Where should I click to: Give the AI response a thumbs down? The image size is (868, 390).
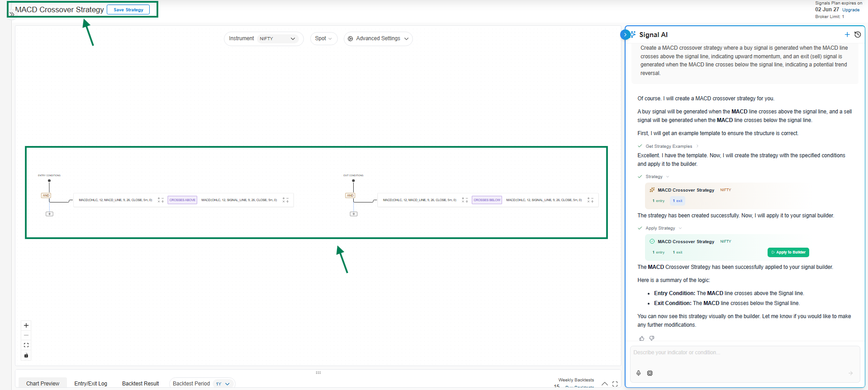(652, 338)
